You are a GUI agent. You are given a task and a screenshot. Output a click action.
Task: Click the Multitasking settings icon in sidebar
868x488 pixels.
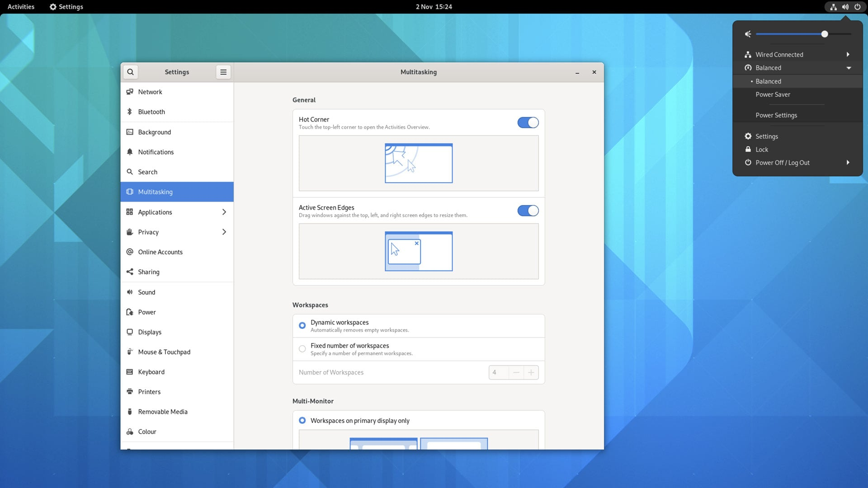pyautogui.click(x=130, y=192)
